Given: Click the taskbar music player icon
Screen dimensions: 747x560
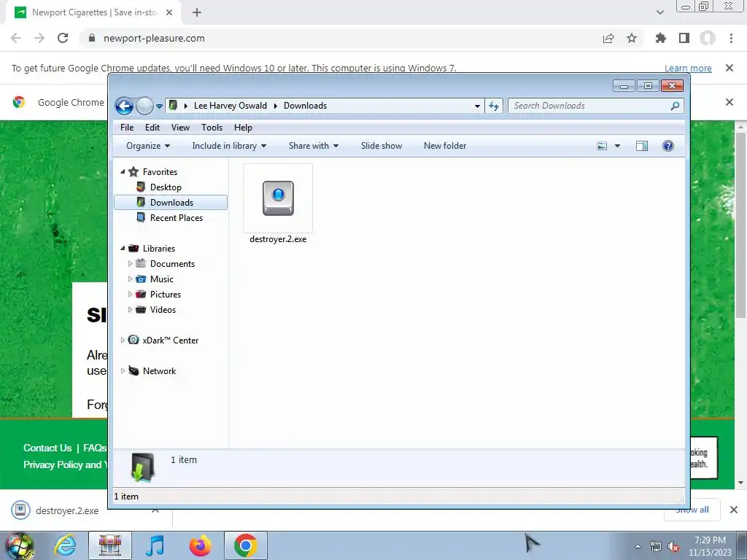Looking at the screenshot, I should click(x=155, y=545).
